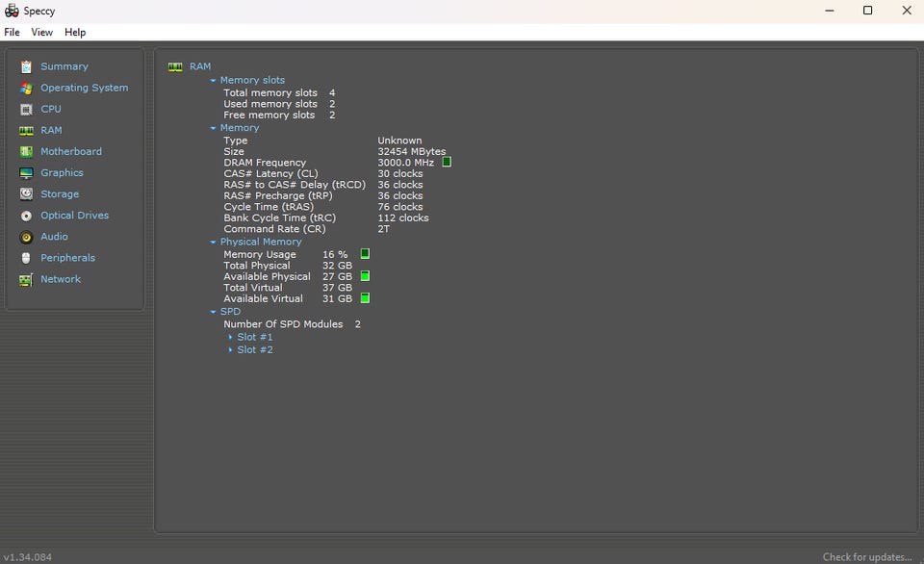
Task: Click the Storage hard drive icon
Action: click(26, 193)
